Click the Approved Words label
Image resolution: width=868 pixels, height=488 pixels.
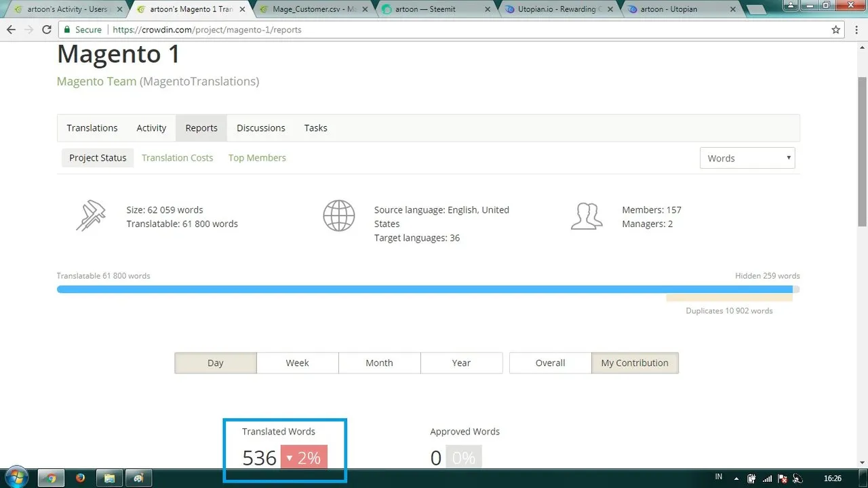click(465, 432)
